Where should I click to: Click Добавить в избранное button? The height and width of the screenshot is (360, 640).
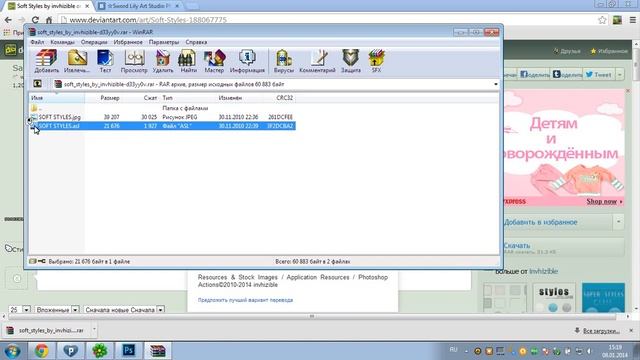557,222
